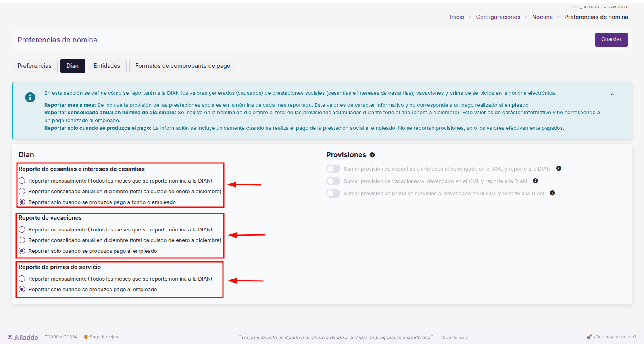Click the rocket icon in the footer
Image resolution: width=644 pixels, height=344 pixels.
tap(589, 337)
